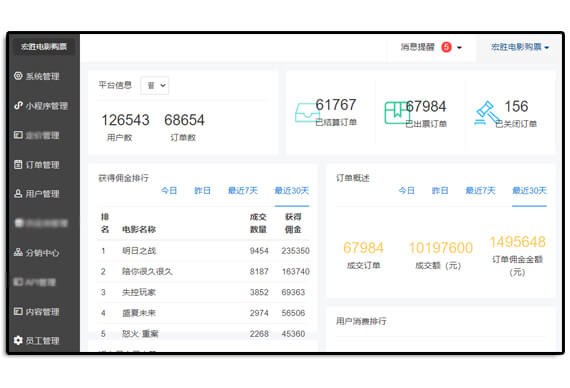The width and height of the screenshot is (570, 388).
Task: Click the 9454 quantity cell
Action: coord(259,251)
